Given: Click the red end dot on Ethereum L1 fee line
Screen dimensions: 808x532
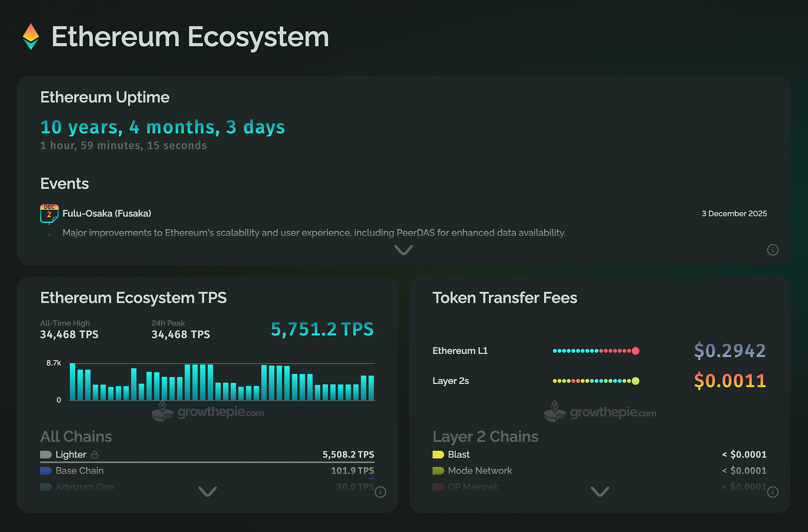Looking at the screenshot, I should (x=635, y=351).
